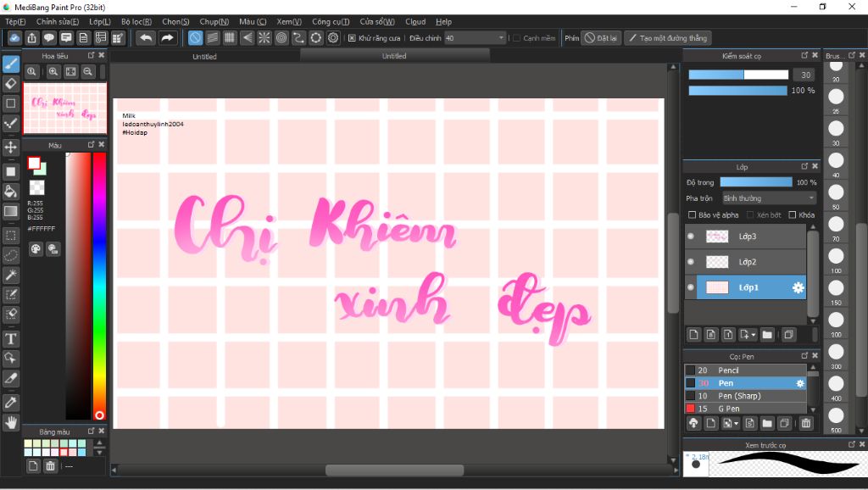This screenshot has height=490, width=868.
Task: Switch to the first Untitled tab
Action: 204,57
